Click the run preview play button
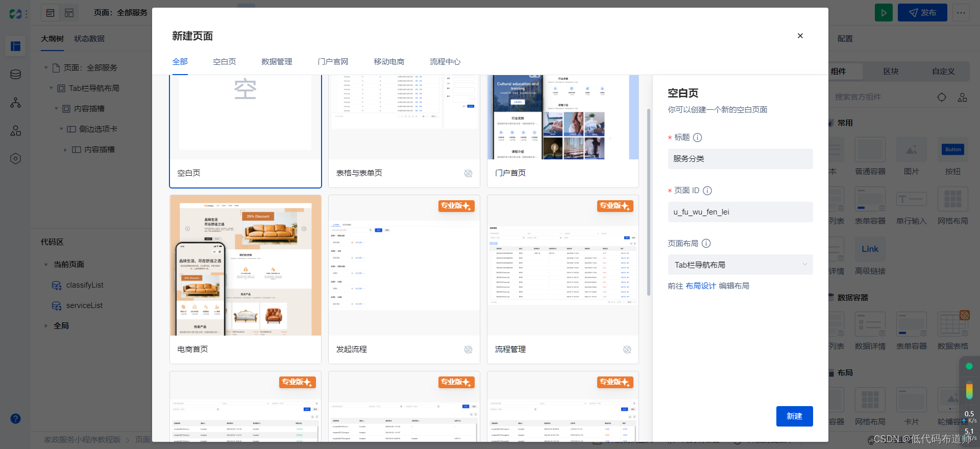Viewport: 980px width, 449px height. (884, 13)
